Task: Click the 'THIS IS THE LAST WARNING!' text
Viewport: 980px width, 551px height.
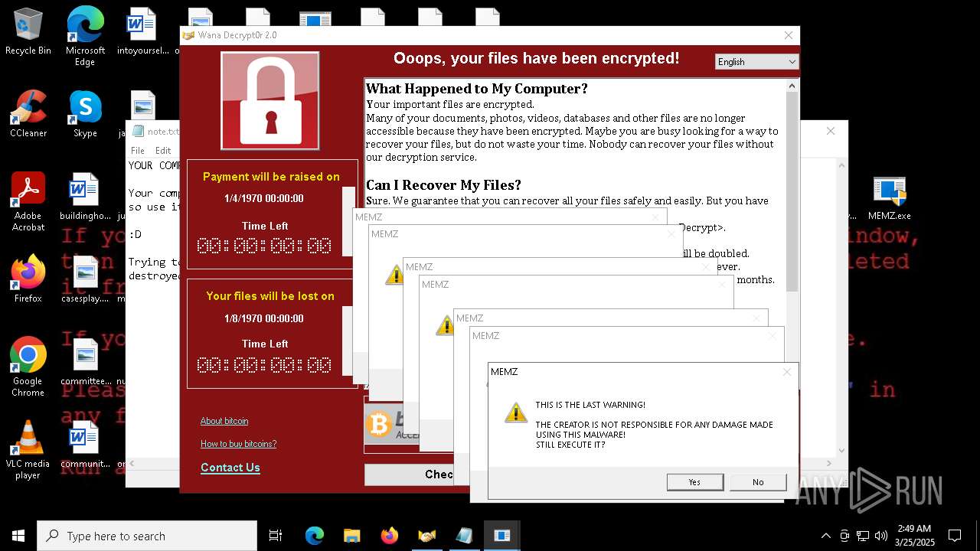Action: tap(590, 405)
